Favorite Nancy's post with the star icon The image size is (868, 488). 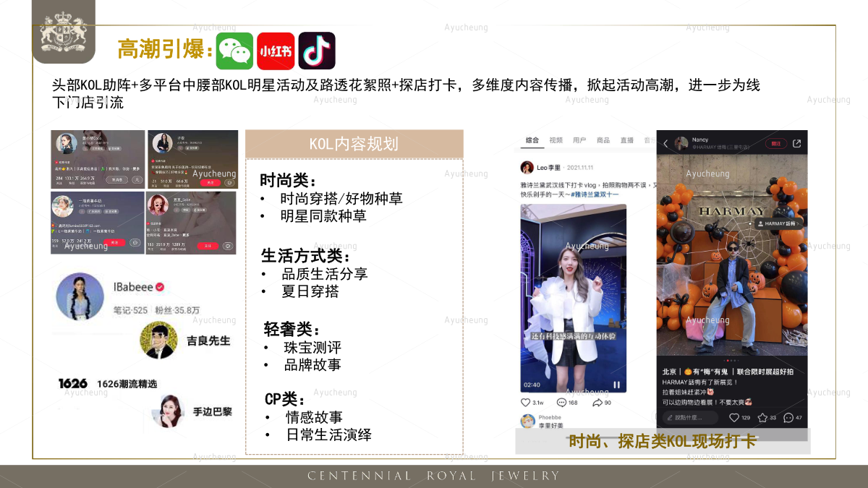762,418
